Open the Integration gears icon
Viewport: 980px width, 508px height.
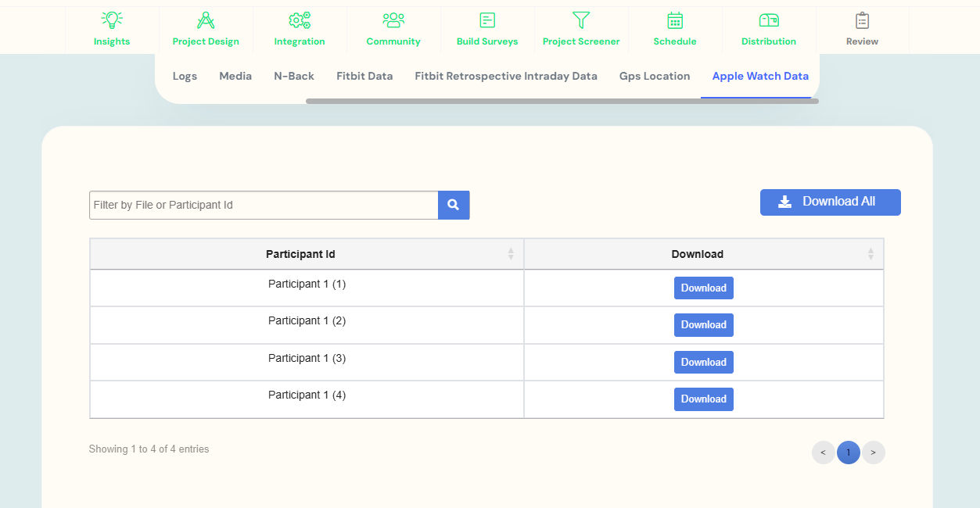300,20
